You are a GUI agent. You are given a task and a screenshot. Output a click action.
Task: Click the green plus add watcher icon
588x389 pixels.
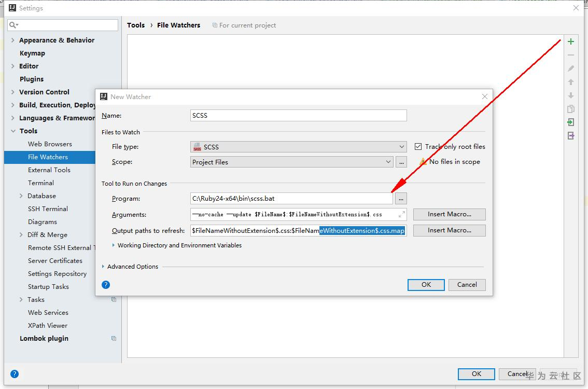[571, 41]
